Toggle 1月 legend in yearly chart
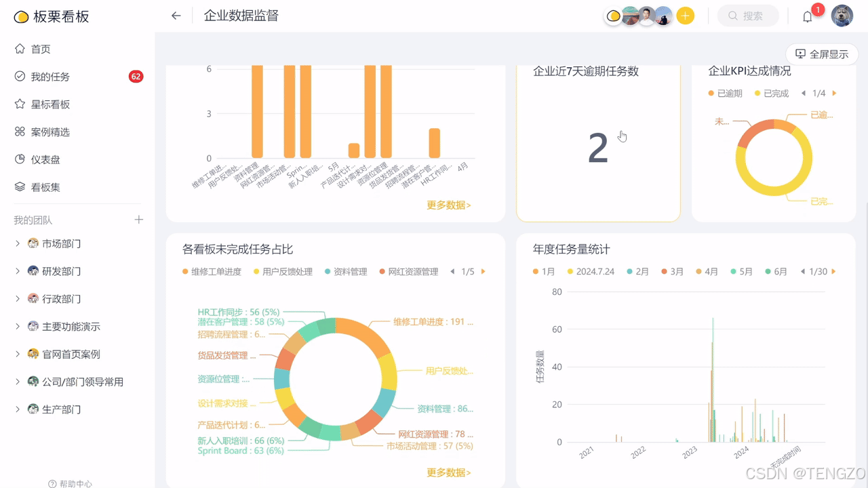 pos(544,272)
